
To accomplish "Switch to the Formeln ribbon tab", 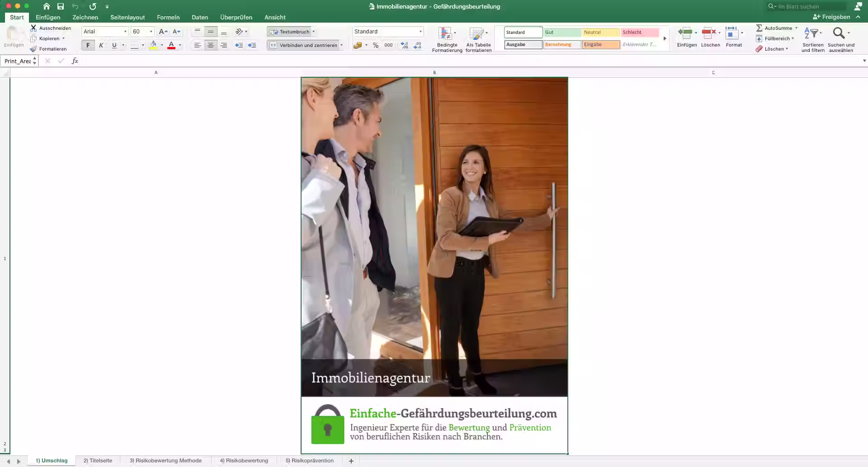I will tap(168, 17).
